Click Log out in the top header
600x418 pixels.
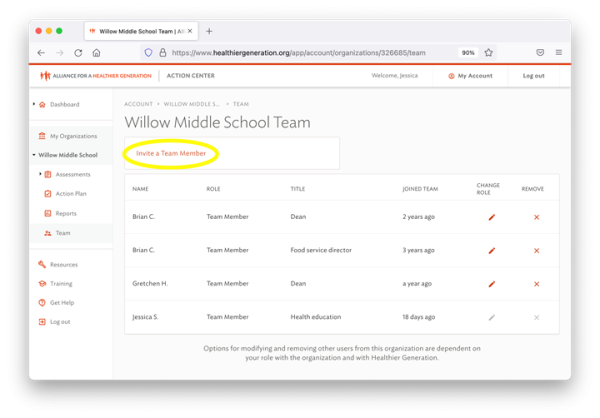tap(533, 76)
